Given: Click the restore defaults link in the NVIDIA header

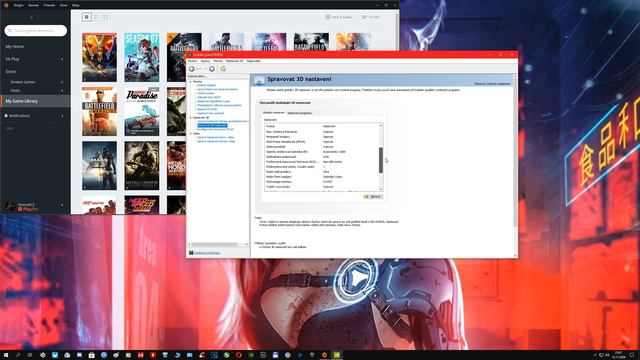Looking at the screenshot, I should (492, 84).
